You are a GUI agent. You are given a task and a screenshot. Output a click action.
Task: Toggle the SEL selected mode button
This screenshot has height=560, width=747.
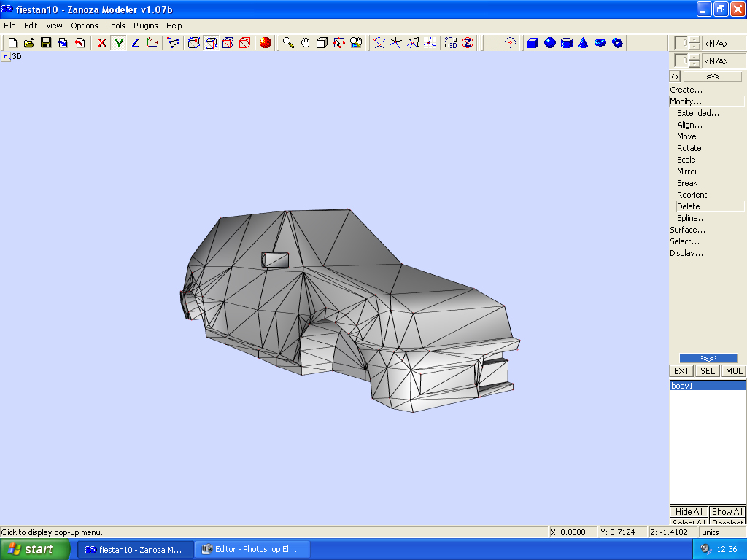point(707,371)
